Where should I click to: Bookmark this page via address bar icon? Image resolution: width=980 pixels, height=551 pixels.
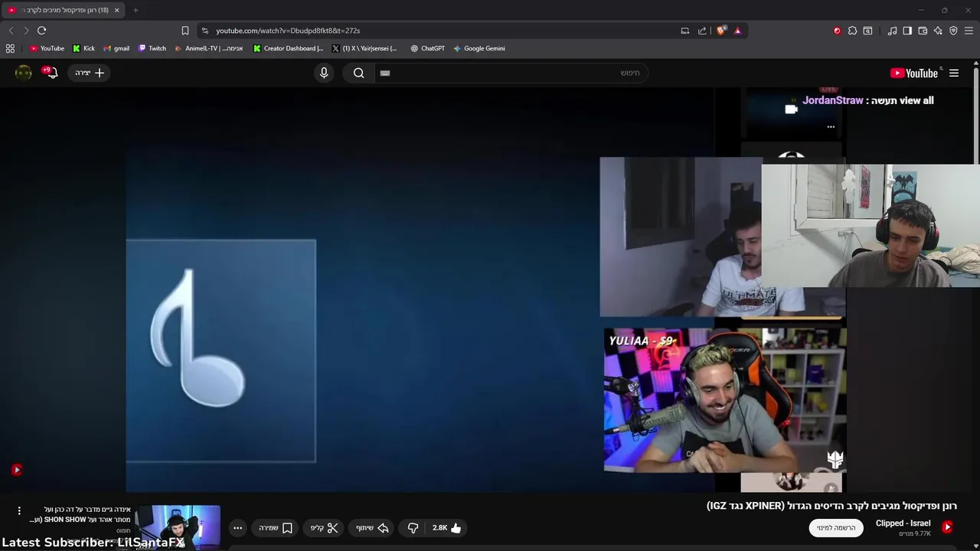[x=185, y=31]
